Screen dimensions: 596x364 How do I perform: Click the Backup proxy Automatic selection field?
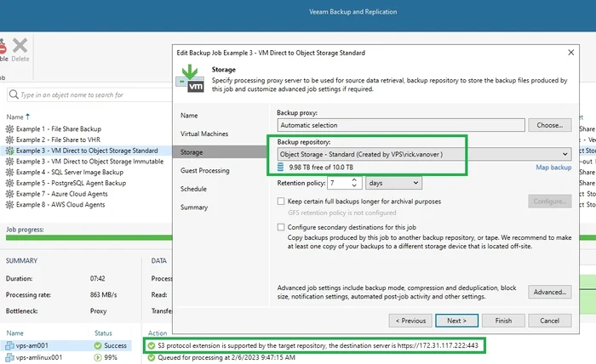pyautogui.click(x=401, y=125)
